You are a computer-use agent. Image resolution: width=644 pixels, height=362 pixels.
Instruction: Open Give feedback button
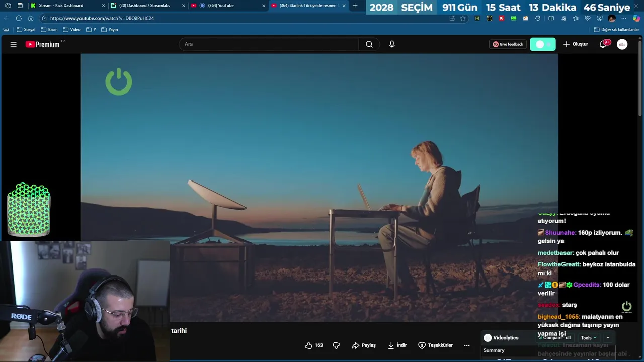508,44
